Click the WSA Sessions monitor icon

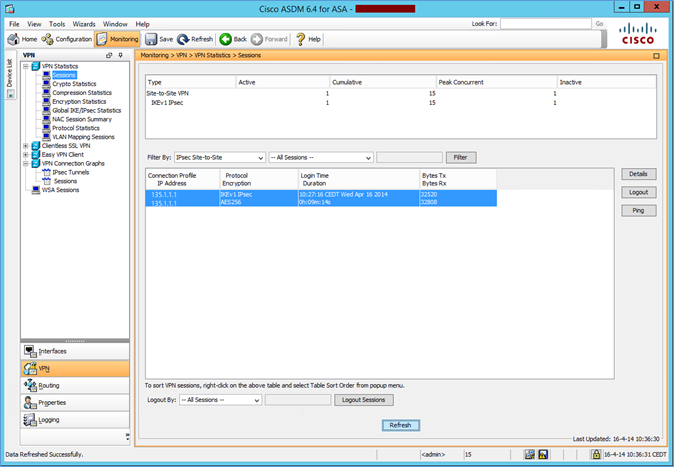coord(36,190)
